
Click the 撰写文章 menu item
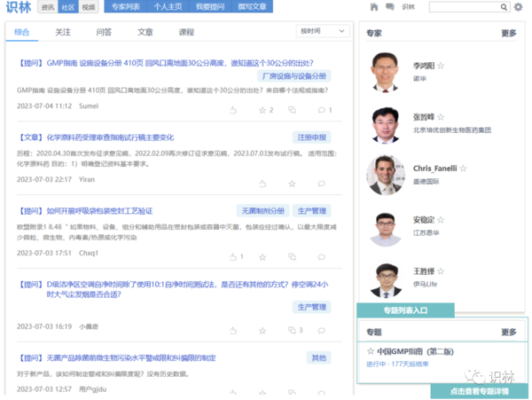[x=252, y=6]
